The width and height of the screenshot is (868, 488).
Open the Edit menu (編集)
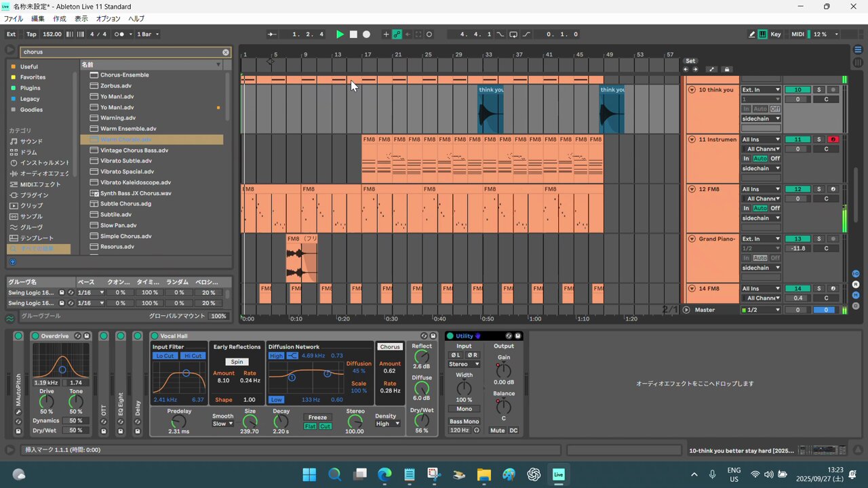(x=38, y=19)
